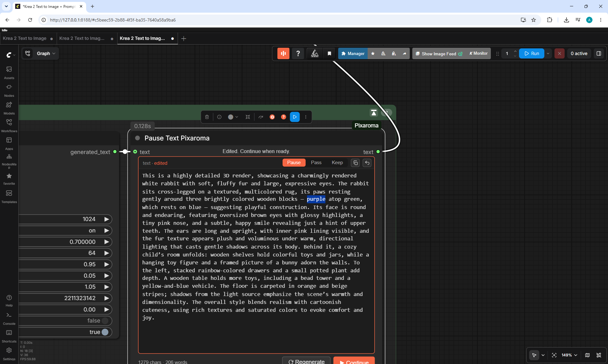
Task: Open the browser tab search dropdown
Action: (x=6, y=6)
